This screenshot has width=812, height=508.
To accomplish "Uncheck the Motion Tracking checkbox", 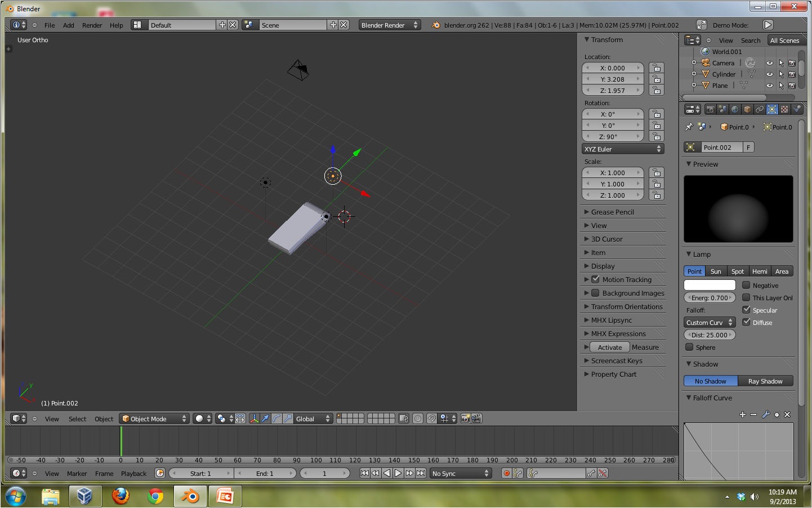I will [595, 279].
